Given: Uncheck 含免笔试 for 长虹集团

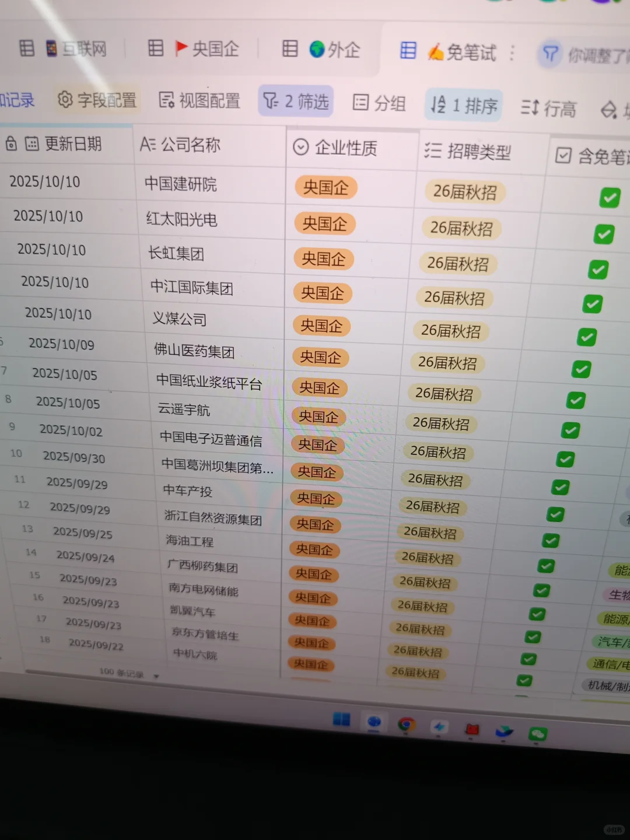Looking at the screenshot, I should [598, 269].
